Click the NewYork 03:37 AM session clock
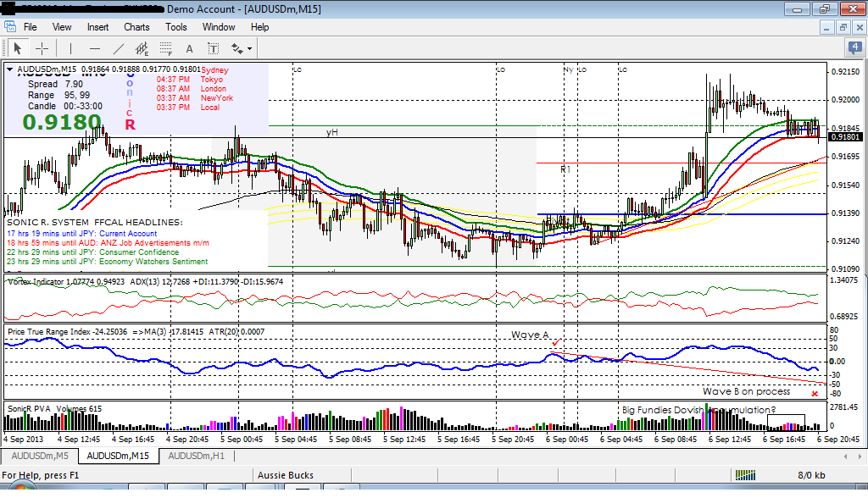Screen dimensions: 868x498 tap(194, 98)
